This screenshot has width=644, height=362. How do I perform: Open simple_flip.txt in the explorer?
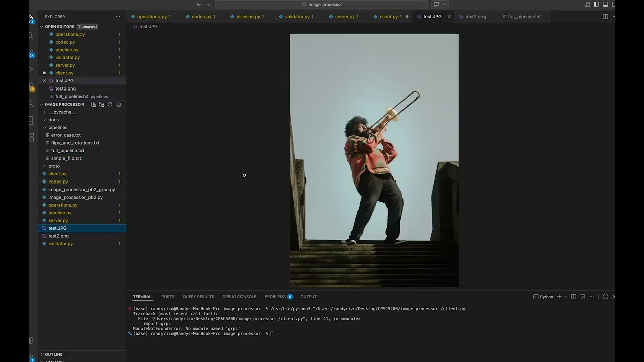point(66,158)
